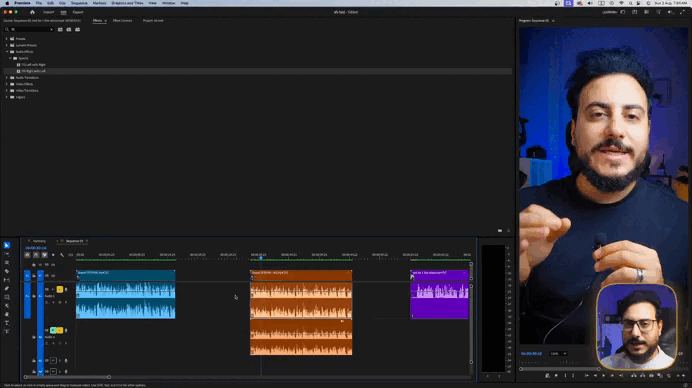Viewport: 692px width, 388px height.
Task: Expand the Video Effects folder
Action: (x=7, y=84)
